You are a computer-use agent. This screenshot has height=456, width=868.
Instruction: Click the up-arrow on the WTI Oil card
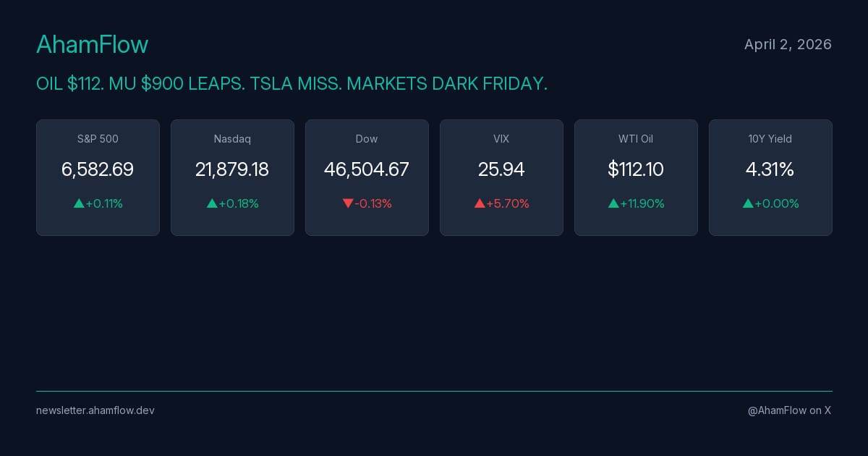(x=614, y=203)
